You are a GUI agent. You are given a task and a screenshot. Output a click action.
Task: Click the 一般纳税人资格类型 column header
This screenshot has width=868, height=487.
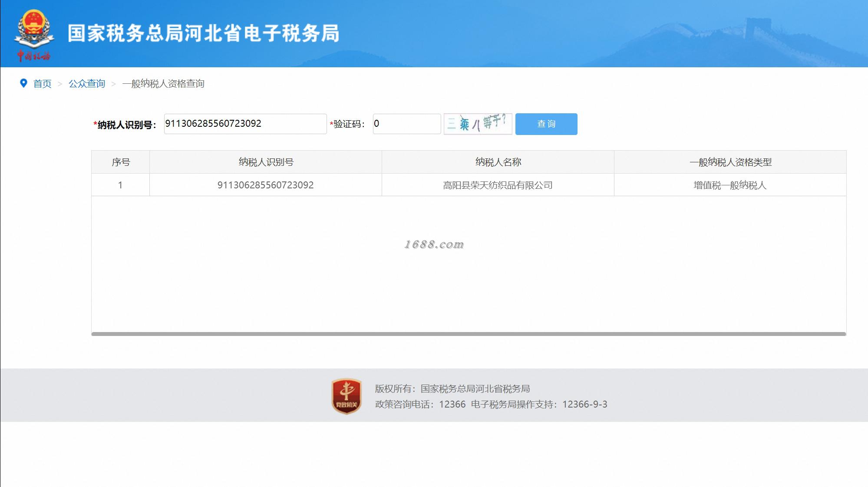pyautogui.click(x=730, y=162)
